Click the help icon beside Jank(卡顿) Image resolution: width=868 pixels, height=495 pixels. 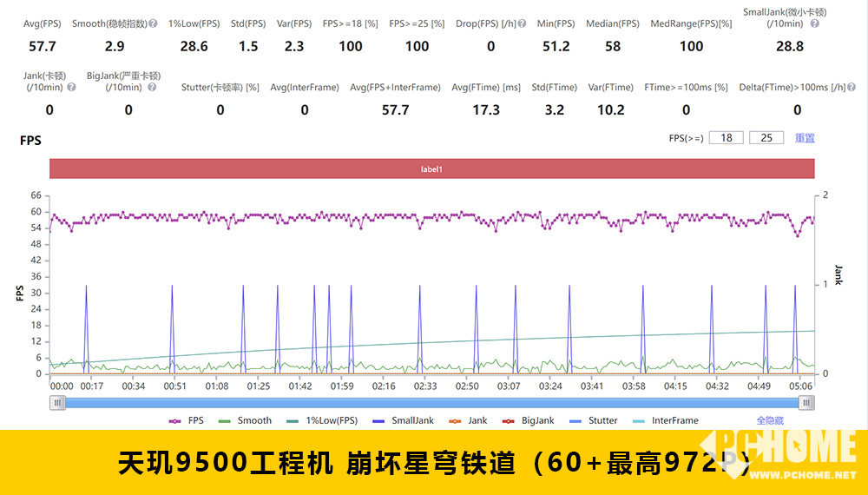71,87
